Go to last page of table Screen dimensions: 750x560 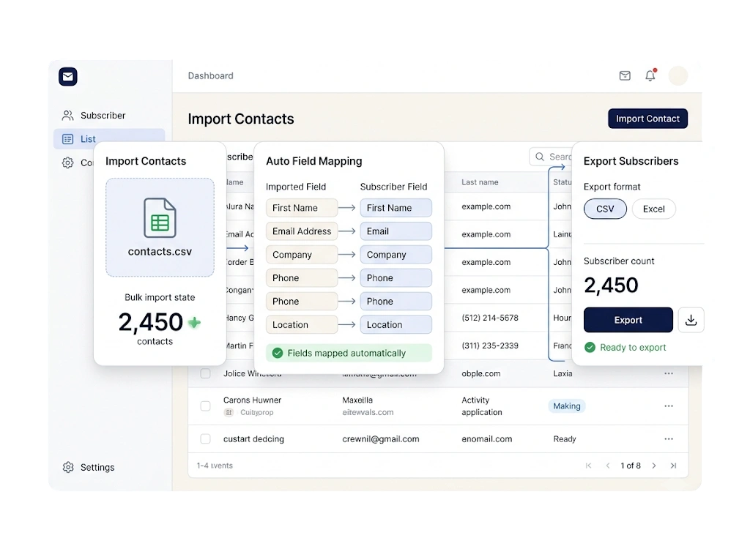(x=674, y=466)
